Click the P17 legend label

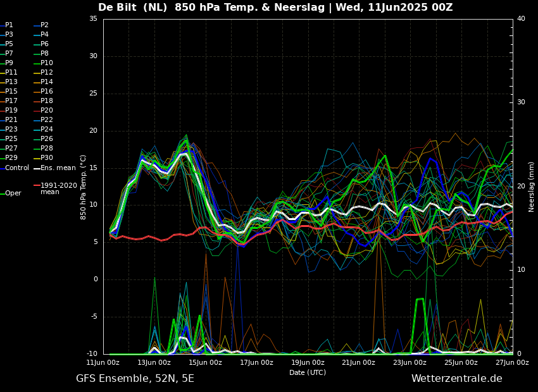pyautogui.click(x=11, y=101)
